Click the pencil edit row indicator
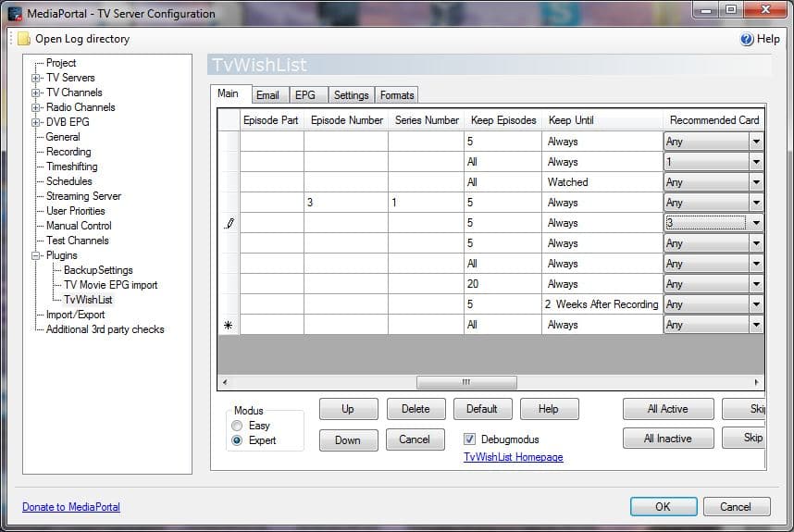Viewport: 794px width, 532px height. click(x=230, y=223)
